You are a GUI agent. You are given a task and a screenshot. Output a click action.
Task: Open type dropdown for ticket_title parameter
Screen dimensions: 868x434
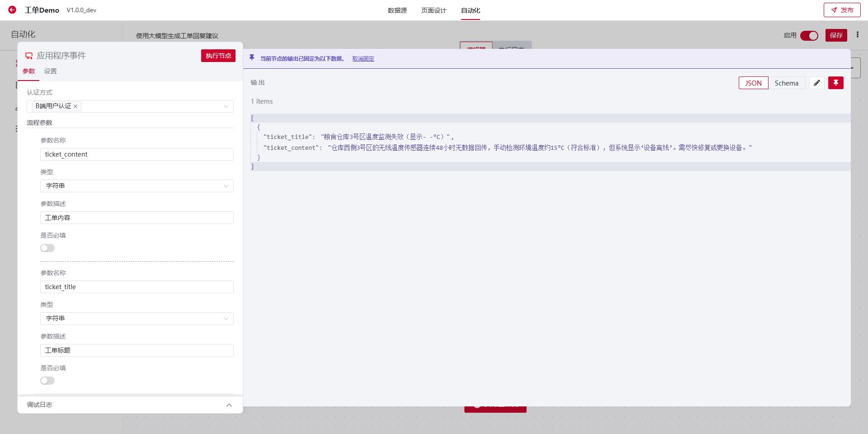click(137, 319)
